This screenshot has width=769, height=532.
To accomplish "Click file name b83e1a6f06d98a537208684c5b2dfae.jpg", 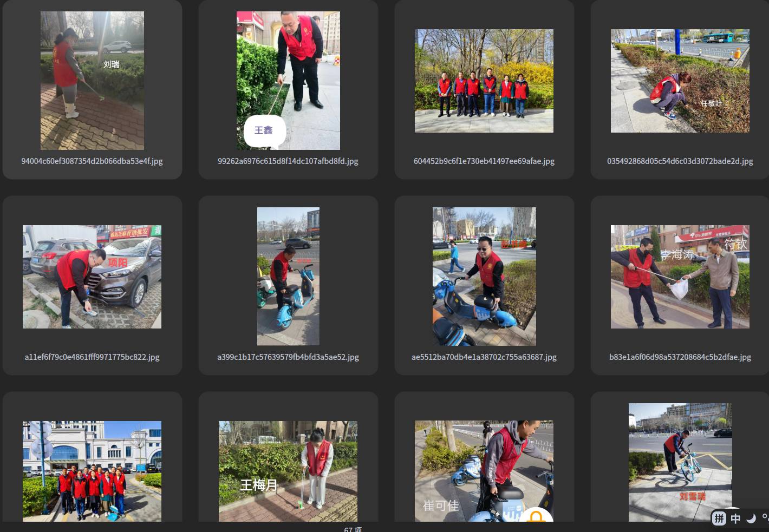I will click(680, 357).
